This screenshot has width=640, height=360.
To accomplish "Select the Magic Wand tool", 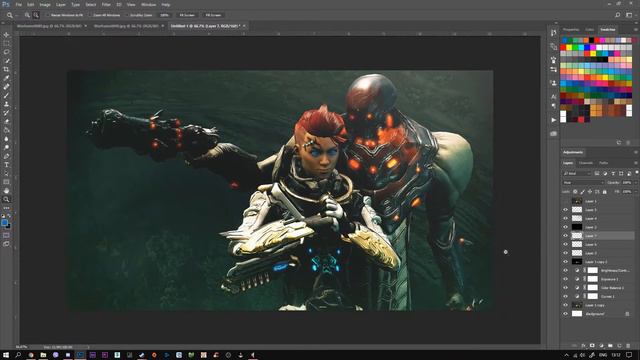I will [x=6, y=61].
